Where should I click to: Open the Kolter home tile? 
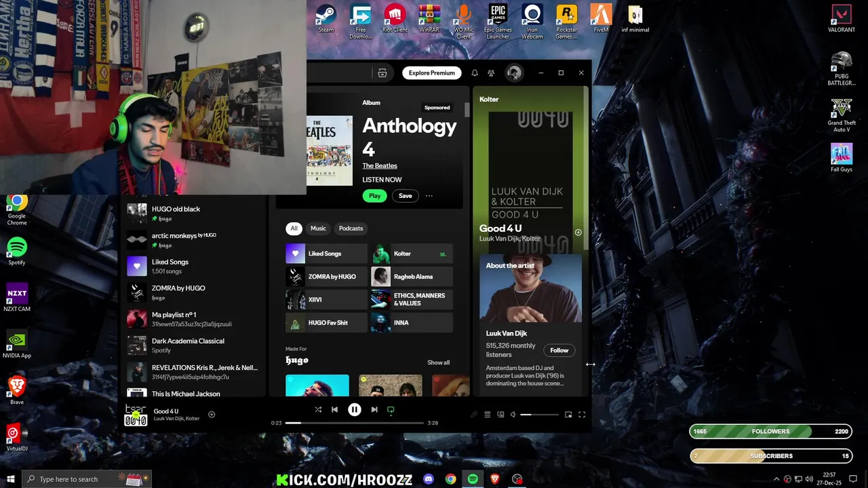(x=412, y=253)
